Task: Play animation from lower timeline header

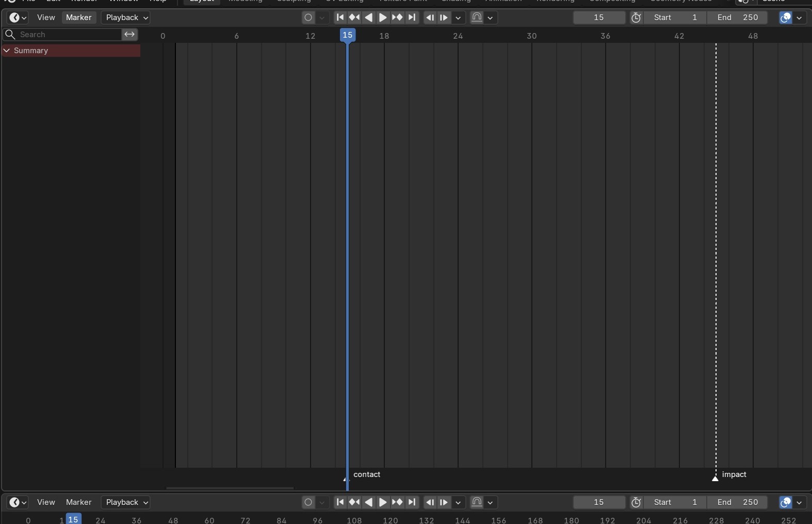Action: [x=383, y=502]
